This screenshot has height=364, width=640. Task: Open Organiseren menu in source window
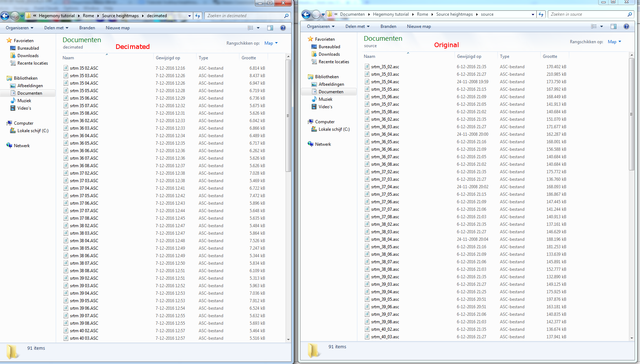(x=321, y=26)
